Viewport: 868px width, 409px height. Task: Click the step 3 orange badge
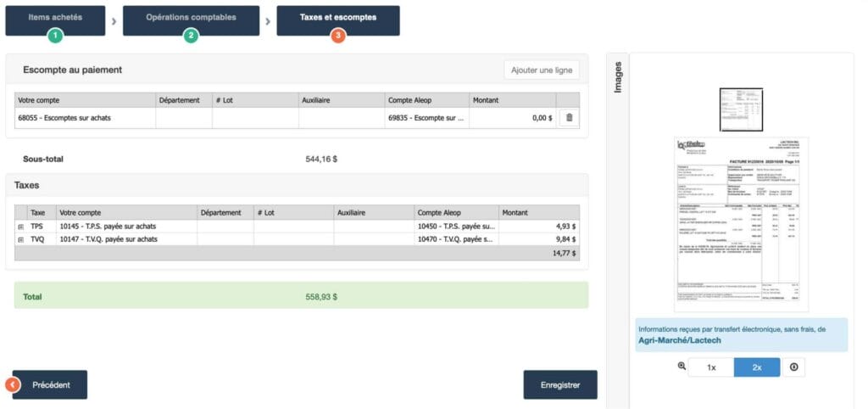(x=338, y=36)
